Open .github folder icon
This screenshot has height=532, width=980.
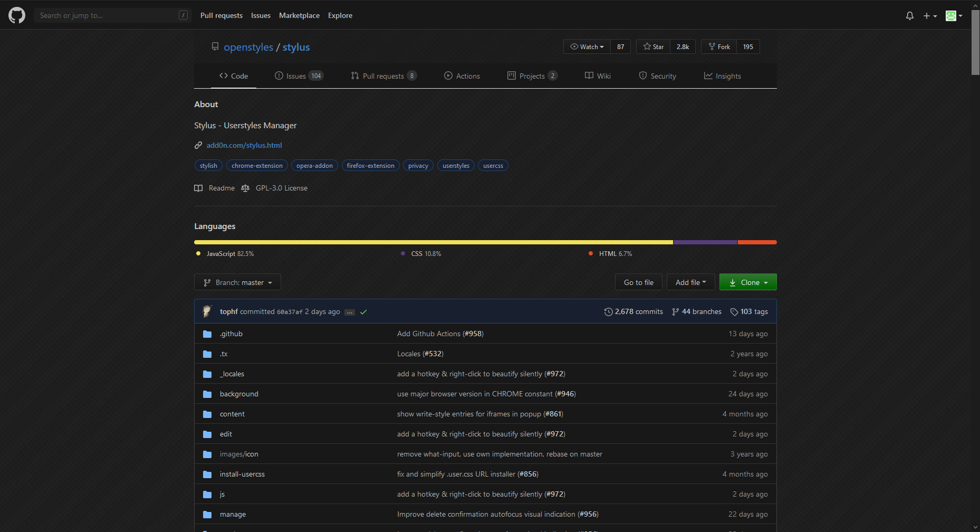tap(207, 334)
